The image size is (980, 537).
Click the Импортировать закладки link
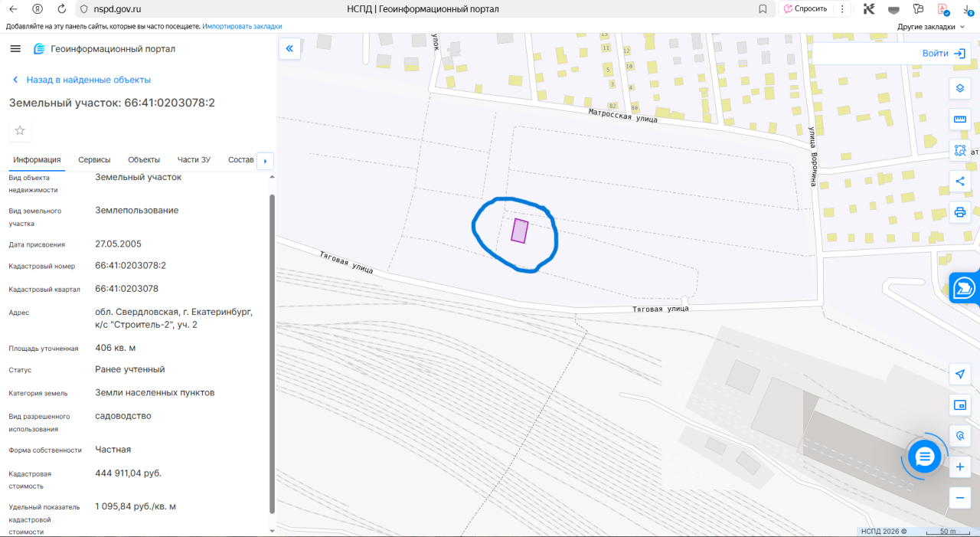(242, 26)
